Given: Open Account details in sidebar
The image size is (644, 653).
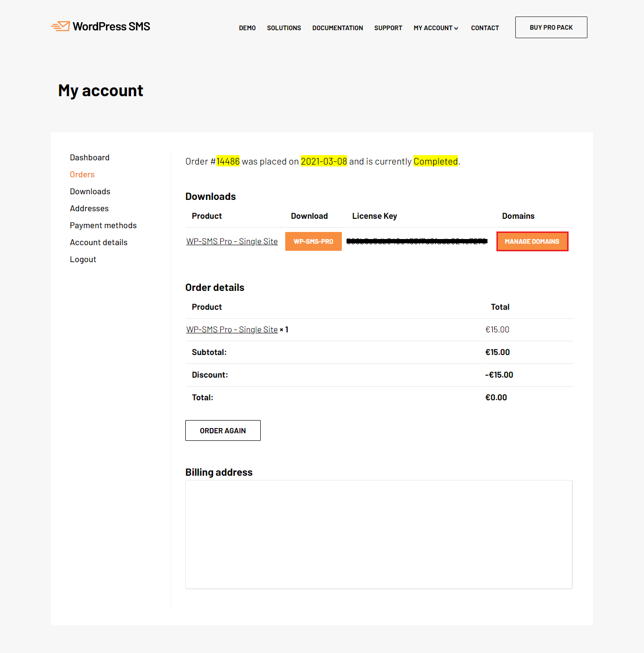Looking at the screenshot, I should point(99,242).
